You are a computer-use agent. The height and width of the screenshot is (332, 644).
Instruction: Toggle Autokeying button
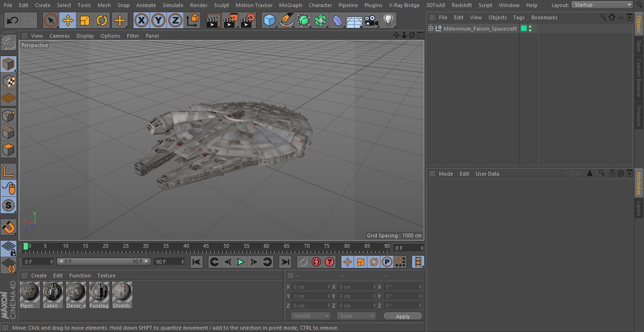316,262
